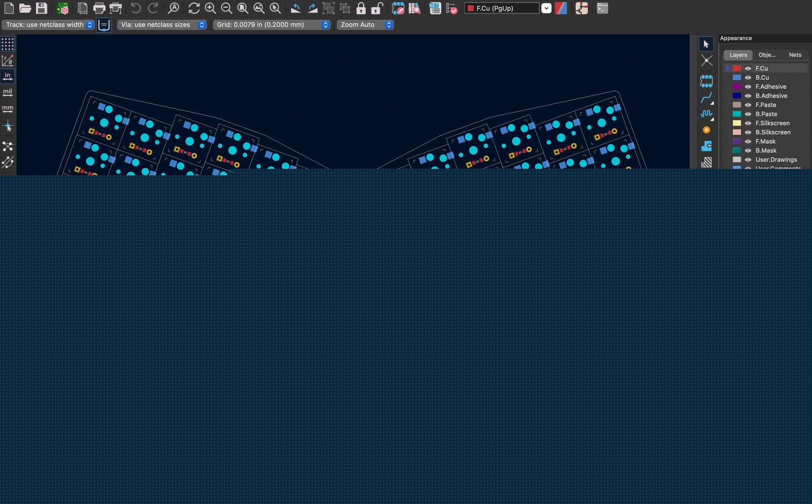Create a new board with New icon

click(9, 8)
